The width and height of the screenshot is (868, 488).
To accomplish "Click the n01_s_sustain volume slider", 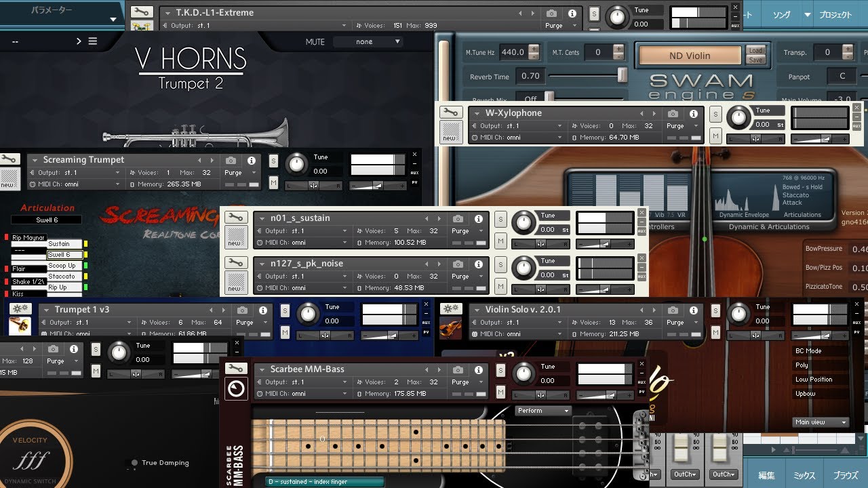I will point(604,244).
